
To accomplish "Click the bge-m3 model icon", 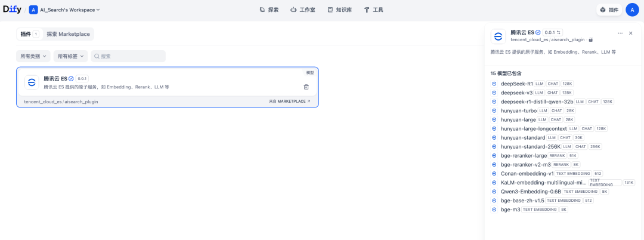I will (494, 210).
